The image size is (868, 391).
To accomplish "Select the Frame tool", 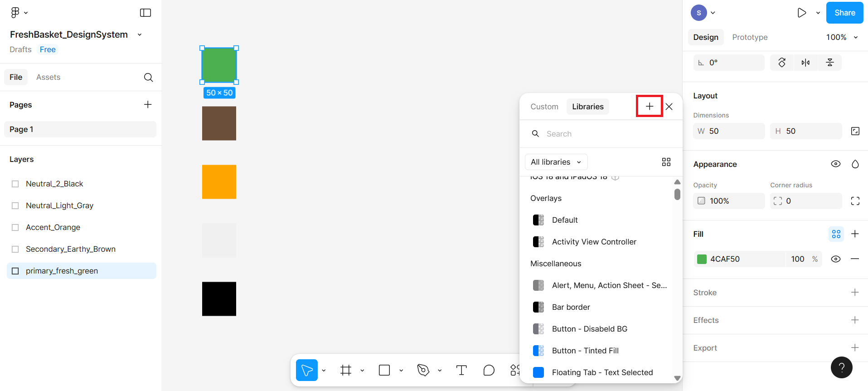I will pyautogui.click(x=346, y=370).
